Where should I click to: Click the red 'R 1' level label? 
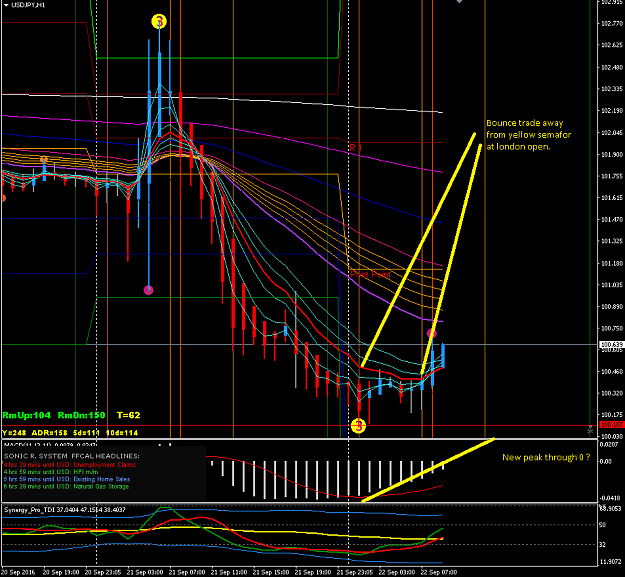click(355, 148)
